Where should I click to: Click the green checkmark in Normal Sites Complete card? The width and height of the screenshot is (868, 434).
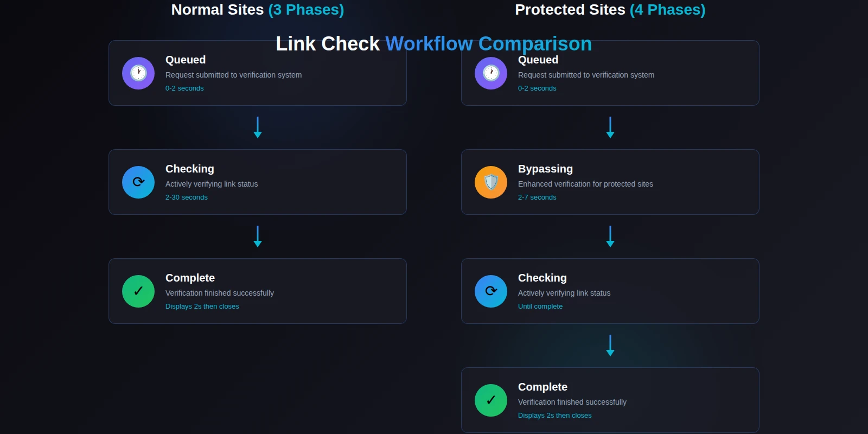point(138,291)
